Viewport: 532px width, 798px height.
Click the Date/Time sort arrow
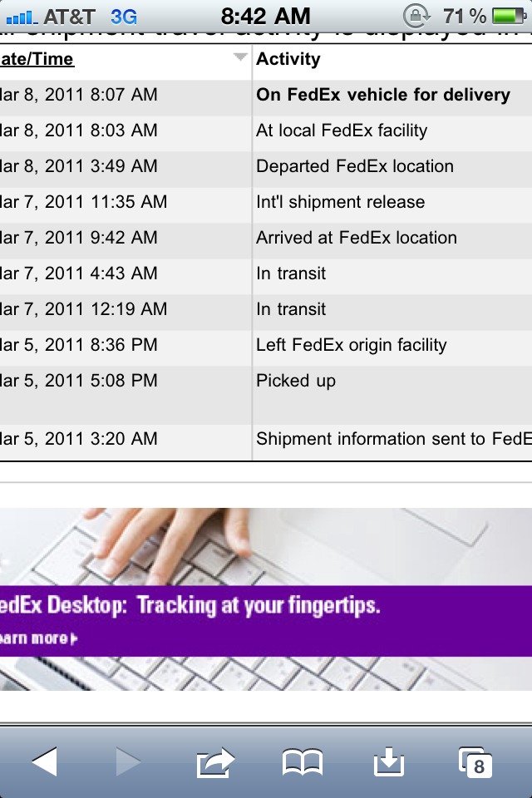coord(240,57)
